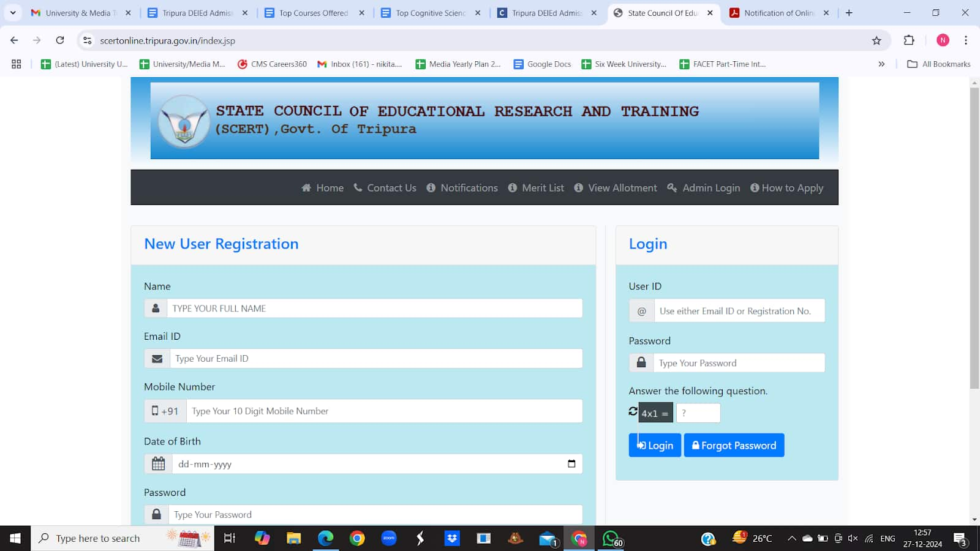Bookmark this page with the star

(x=876, y=40)
